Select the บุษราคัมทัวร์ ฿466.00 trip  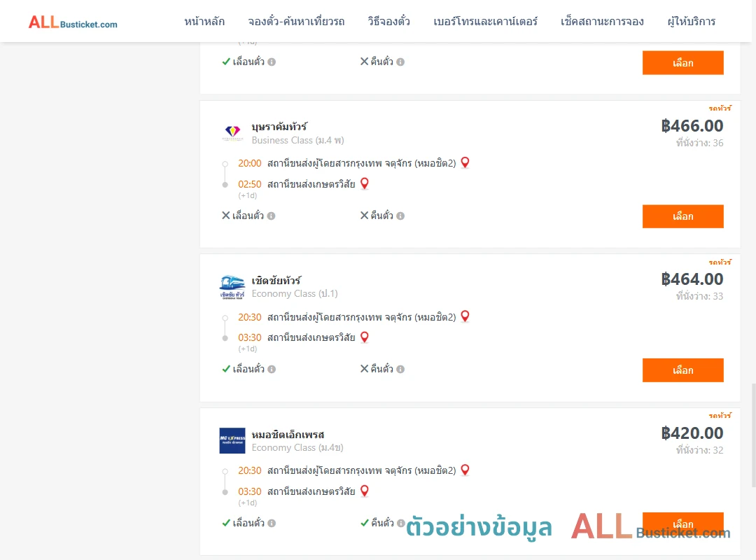682,216
